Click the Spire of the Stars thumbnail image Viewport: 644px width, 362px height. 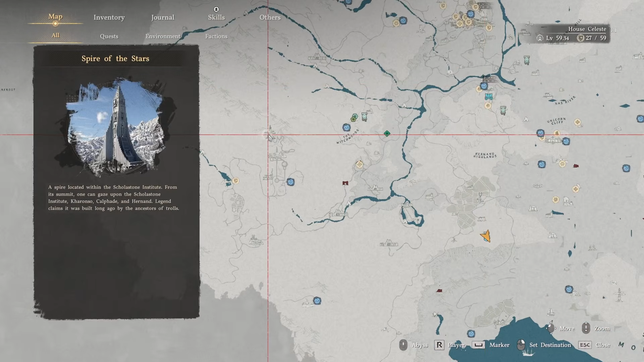116,127
